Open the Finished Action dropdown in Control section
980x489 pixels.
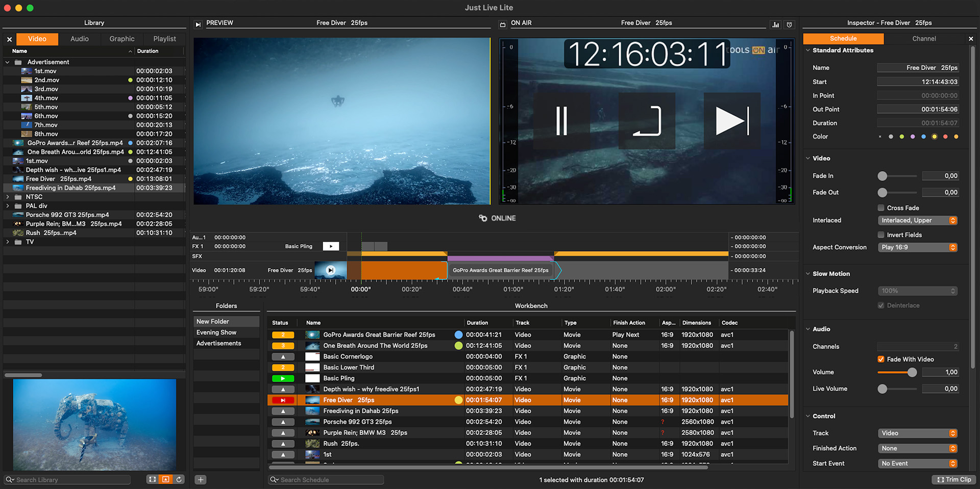(x=917, y=448)
